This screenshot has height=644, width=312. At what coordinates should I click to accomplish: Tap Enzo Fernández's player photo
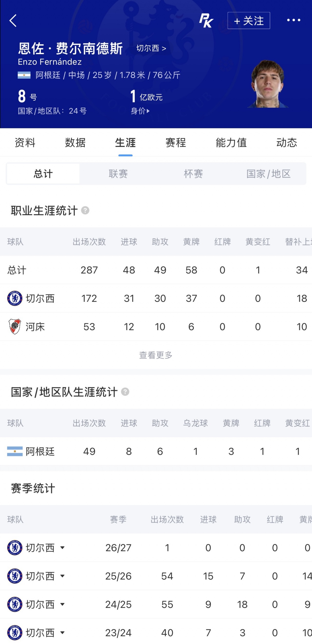pyautogui.click(x=268, y=84)
